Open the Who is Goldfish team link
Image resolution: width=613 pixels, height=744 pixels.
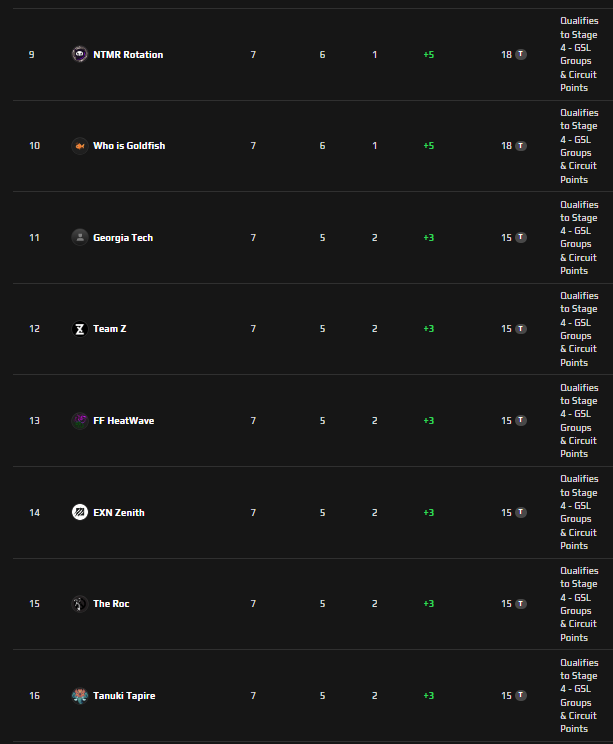129,146
